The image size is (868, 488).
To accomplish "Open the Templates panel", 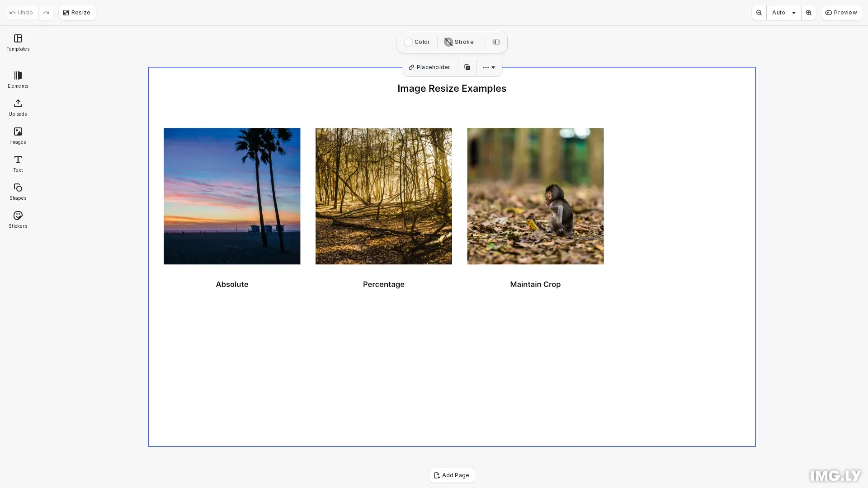I will coord(18,42).
